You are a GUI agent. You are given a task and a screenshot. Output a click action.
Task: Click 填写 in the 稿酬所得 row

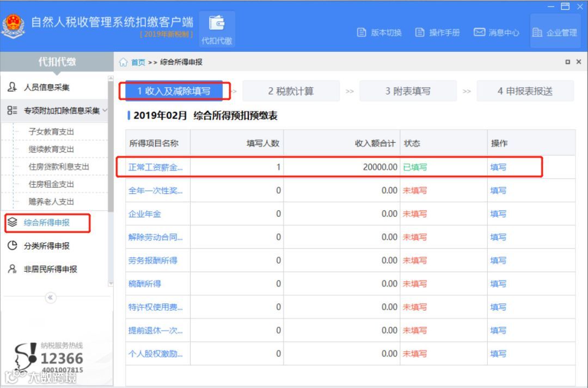tap(498, 284)
